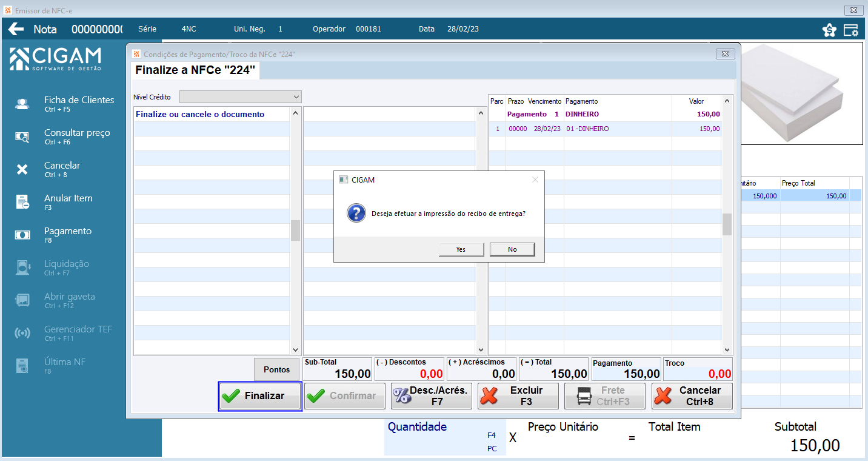The image size is (868, 461).
Task: Click the Excluir F3 button
Action: click(518, 396)
